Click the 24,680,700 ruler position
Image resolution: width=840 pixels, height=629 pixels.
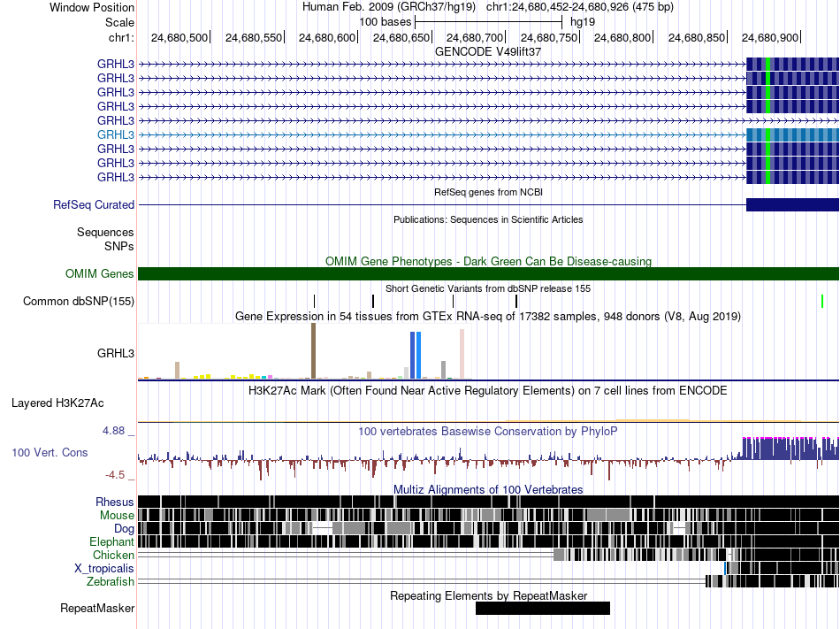[x=475, y=37]
